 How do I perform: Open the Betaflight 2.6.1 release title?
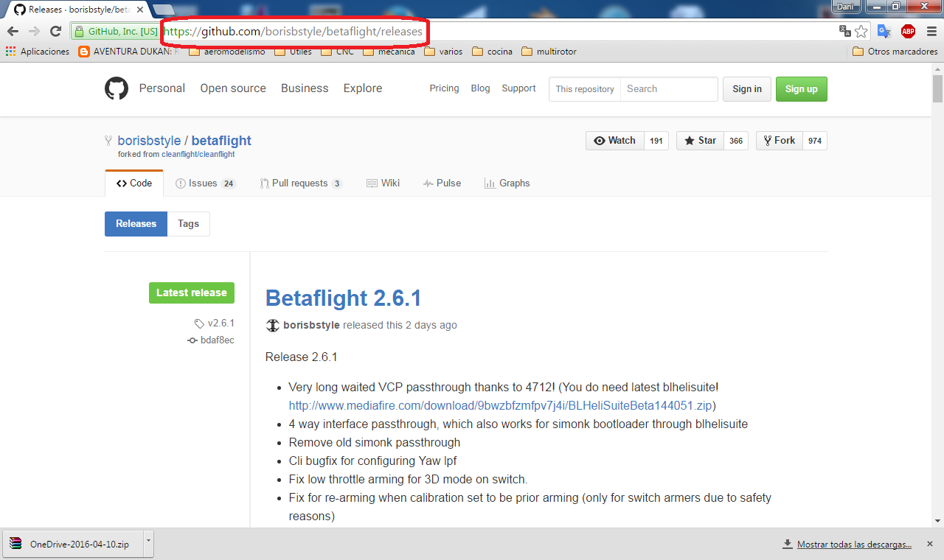click(344, 298)
